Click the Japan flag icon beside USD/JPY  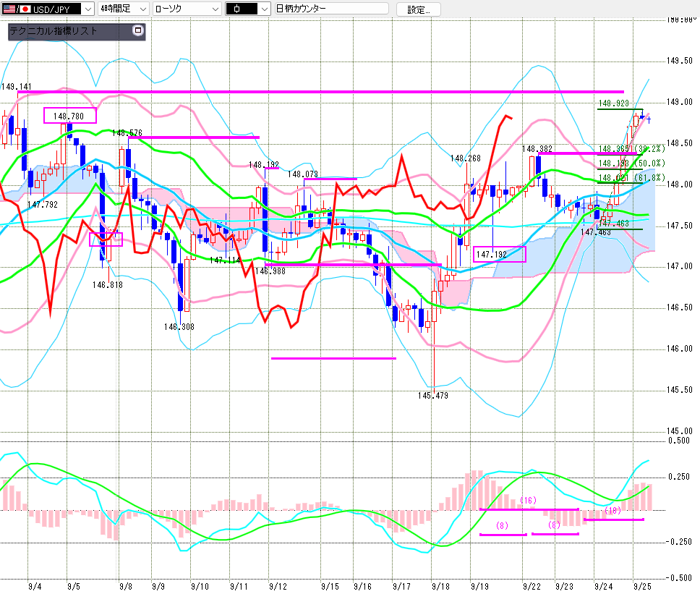(24, 9)
